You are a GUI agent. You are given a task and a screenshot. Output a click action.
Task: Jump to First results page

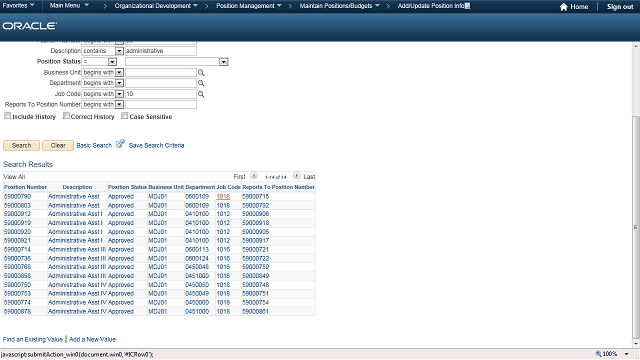coord(239,177)
